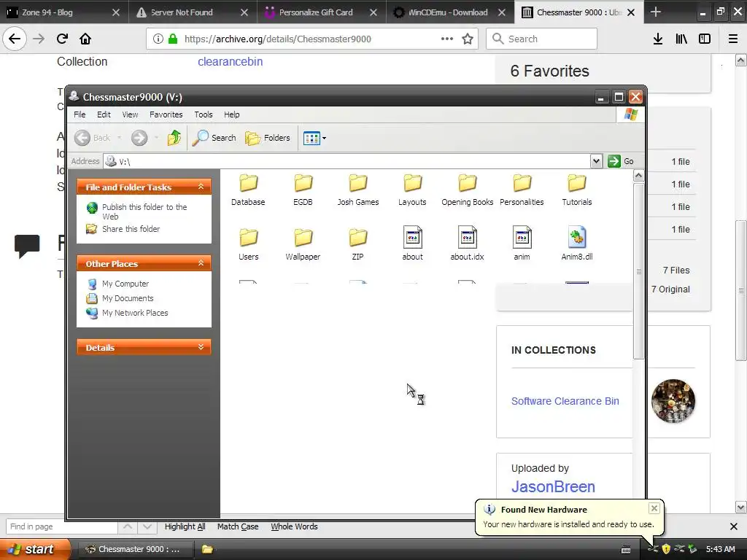Click the Firefox Search box

click(x=542, y=39)
